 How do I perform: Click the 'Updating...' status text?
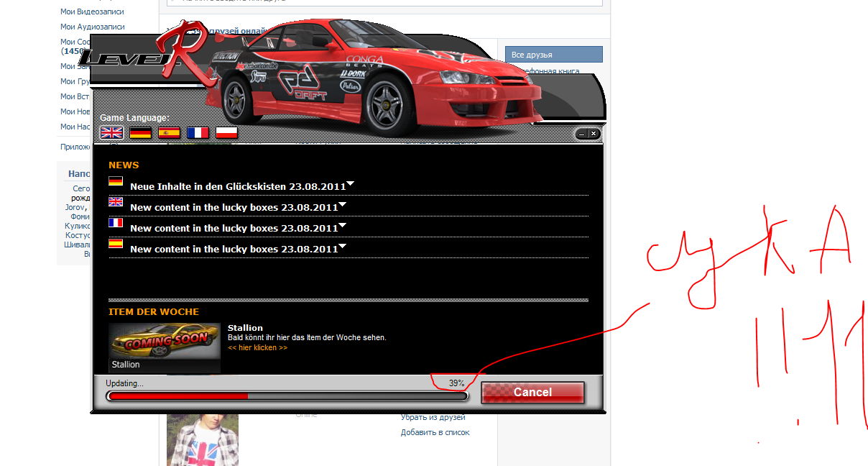pos(124,383)
